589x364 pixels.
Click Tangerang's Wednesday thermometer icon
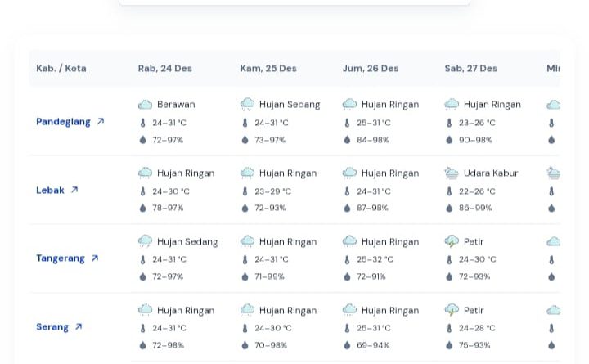point(143,260)
